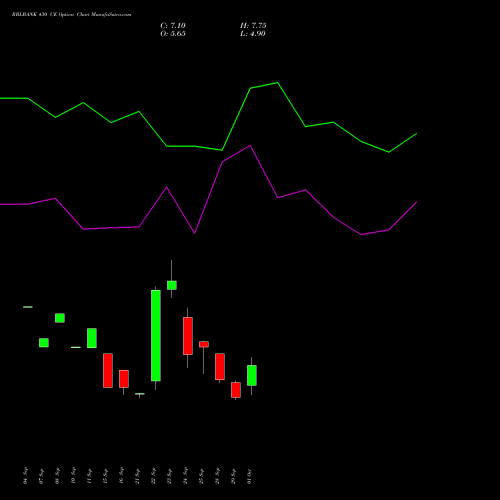
Task: Click the 04 Sep date label
Action: pos(26,476)
